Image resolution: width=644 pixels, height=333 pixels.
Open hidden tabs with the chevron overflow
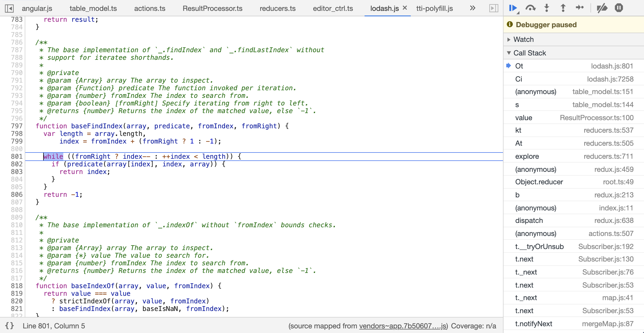[x=472, y=8]
